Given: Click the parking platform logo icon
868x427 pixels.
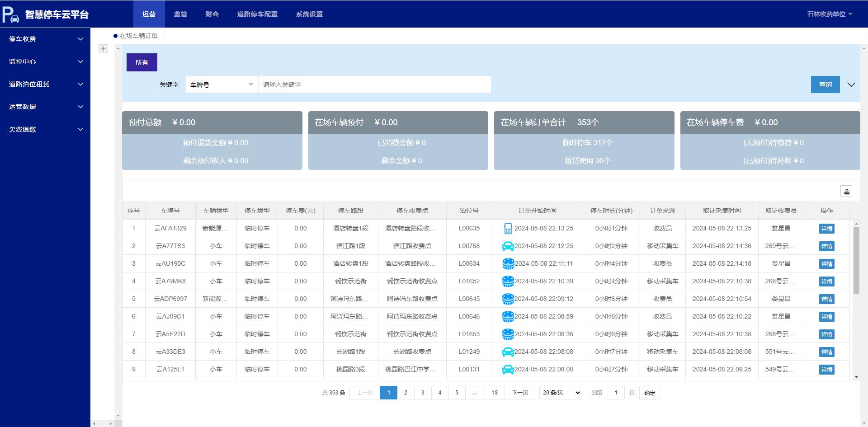Looking at the screenshot, I should click(11, 14).
